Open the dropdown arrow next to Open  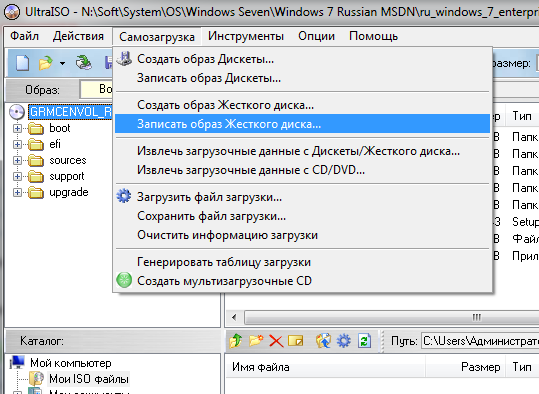tap(62, 63)
